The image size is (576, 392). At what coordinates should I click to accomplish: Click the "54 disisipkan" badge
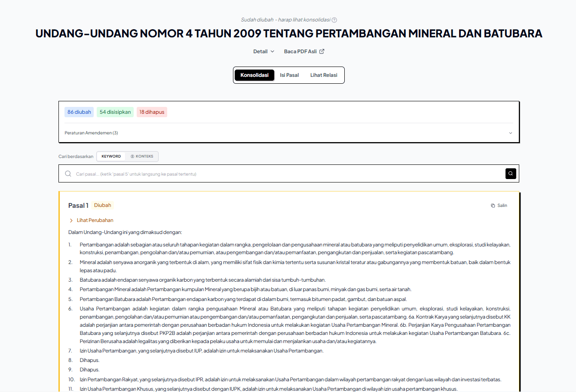pos(115,112)
